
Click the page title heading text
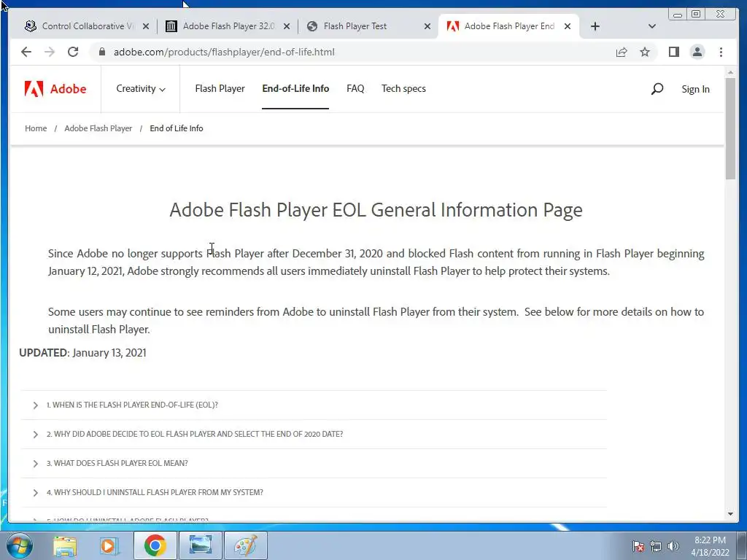(376, 210)
